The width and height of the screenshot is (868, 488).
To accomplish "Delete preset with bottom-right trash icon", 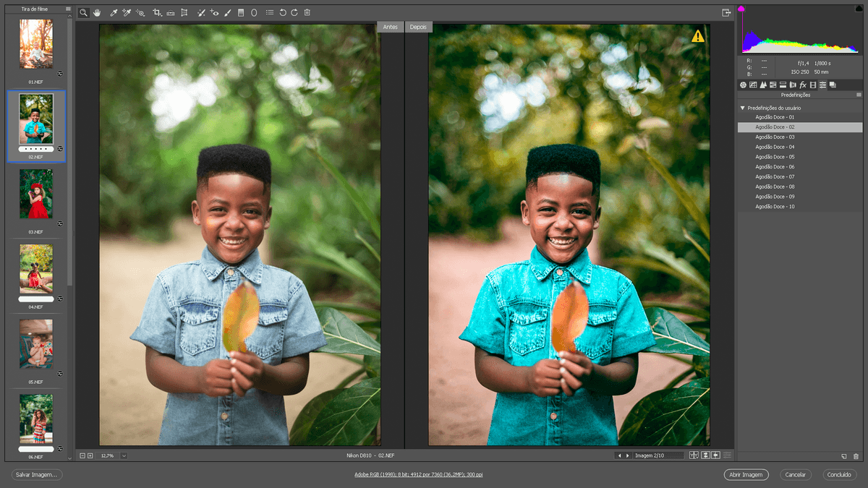I will pyautogui.click(x=856, y=456).
